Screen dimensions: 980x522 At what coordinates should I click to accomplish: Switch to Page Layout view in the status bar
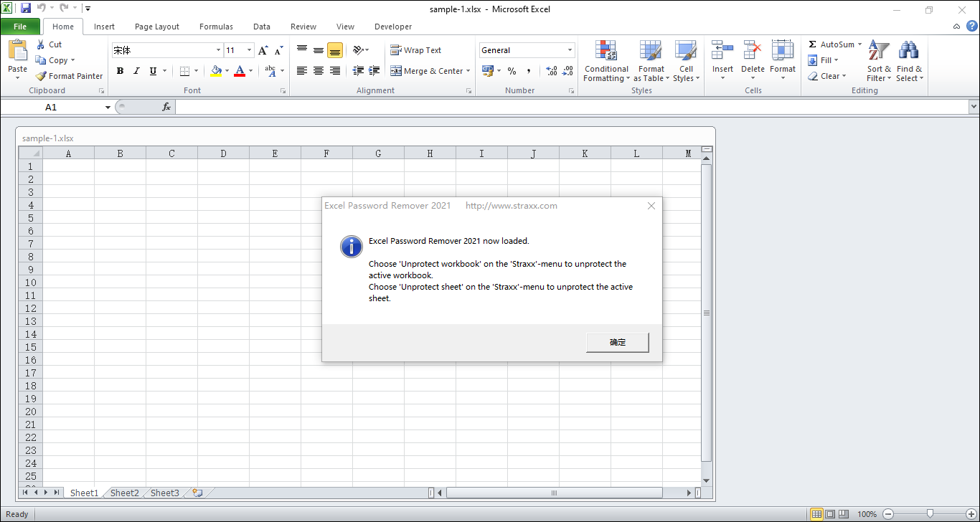(830, 514)
